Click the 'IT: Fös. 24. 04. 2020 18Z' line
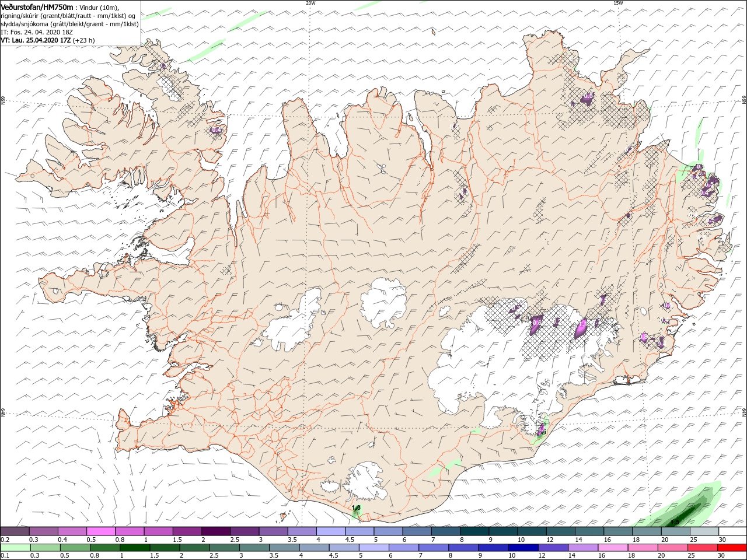 pos(36,32)
